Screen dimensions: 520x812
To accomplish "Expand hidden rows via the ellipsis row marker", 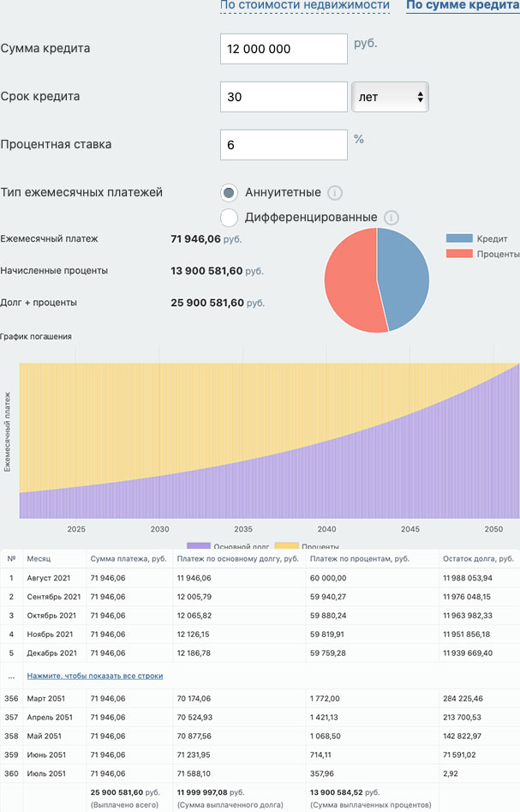I will click(11, 676).
